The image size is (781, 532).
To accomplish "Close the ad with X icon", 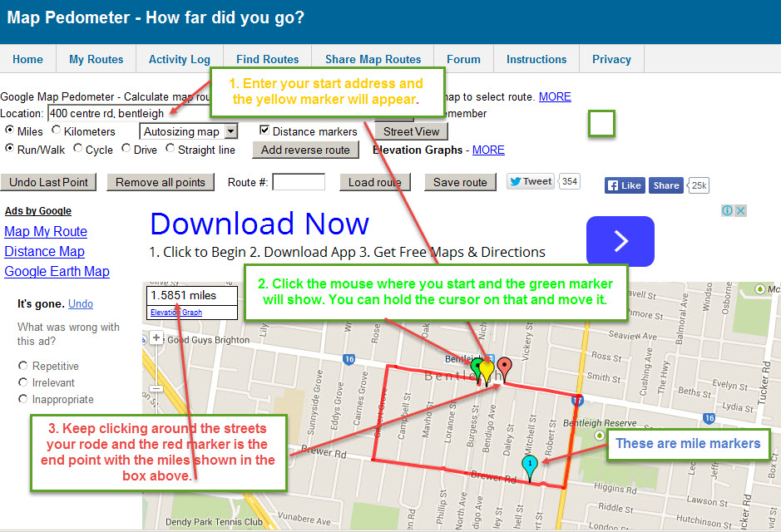I will [x=740, y=211].
